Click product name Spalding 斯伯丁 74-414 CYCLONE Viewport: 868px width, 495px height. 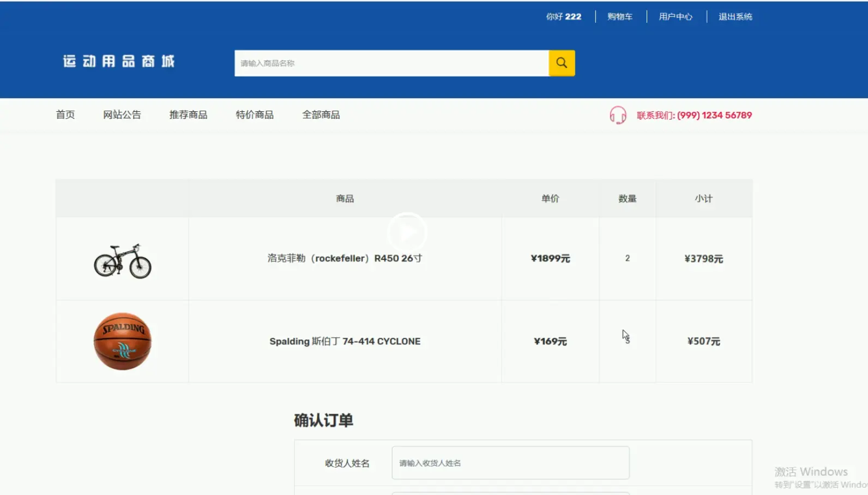[x=345, y=341]
